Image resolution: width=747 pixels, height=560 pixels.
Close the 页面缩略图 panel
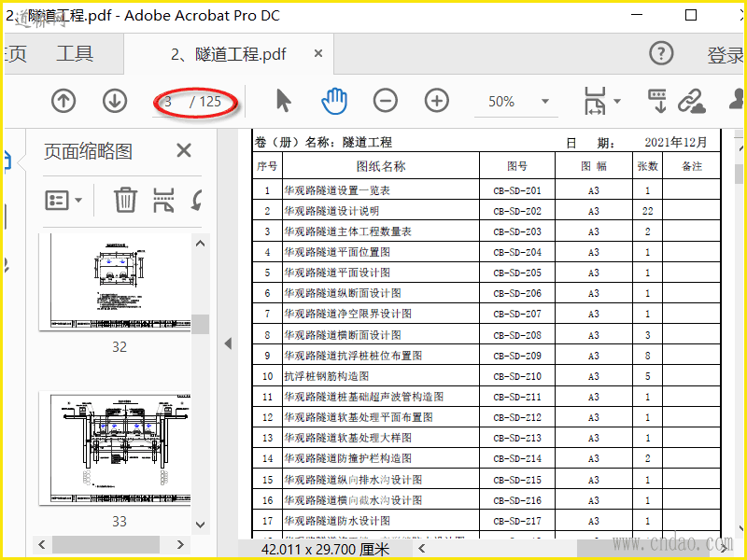183,150
